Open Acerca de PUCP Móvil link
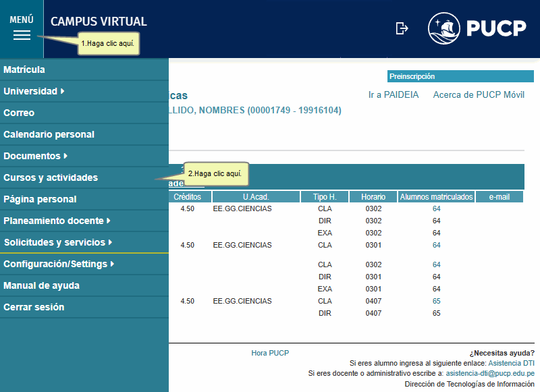Image resolution: width=540 pixels, height=392 pixels. click(x=479, y=95)
